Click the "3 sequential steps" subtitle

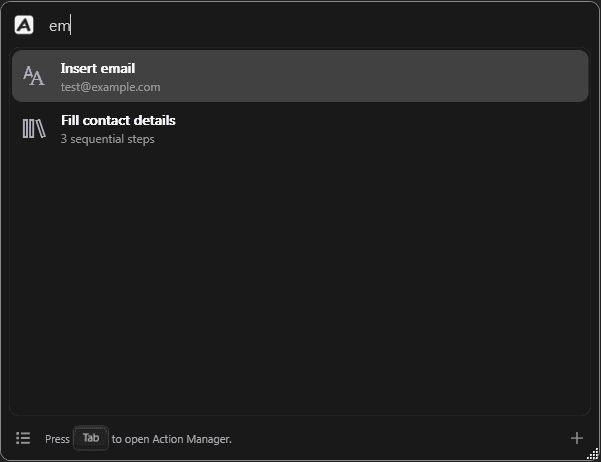107,139
